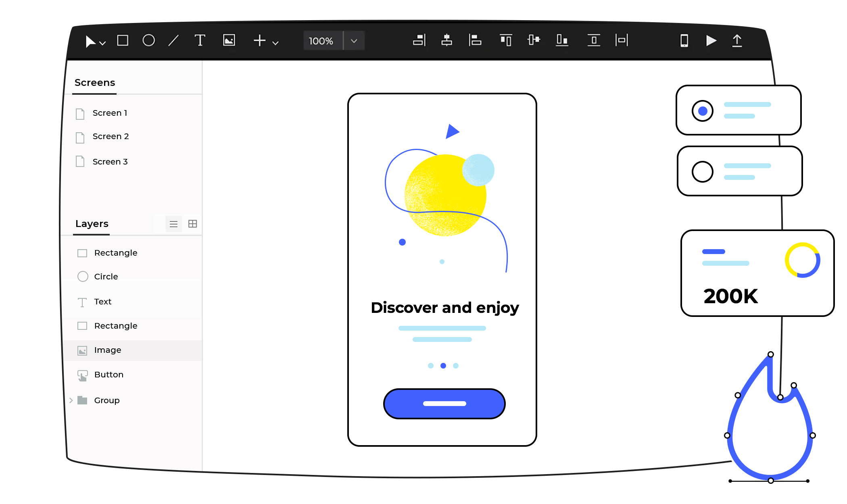The width and height of the screenshot is (847, 504).
Task: Click the align horizontally center icon
Action: (x=446, y=40)
